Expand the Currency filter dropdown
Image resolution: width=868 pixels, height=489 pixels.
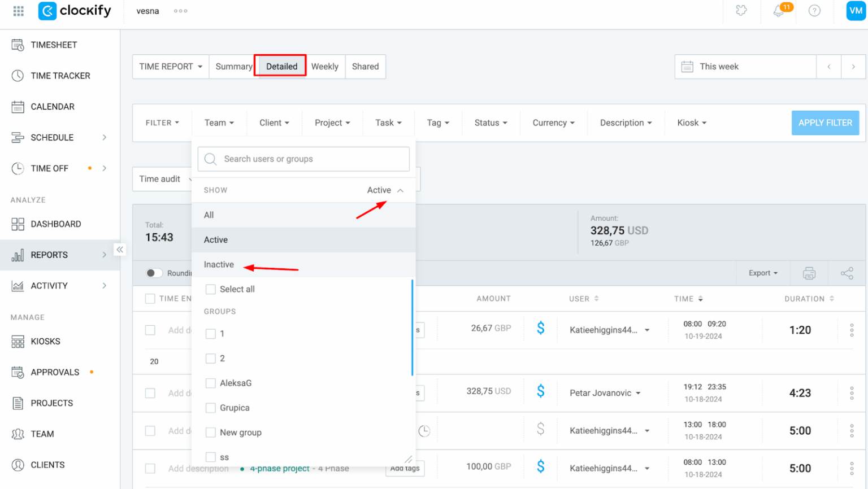point(553,123)
